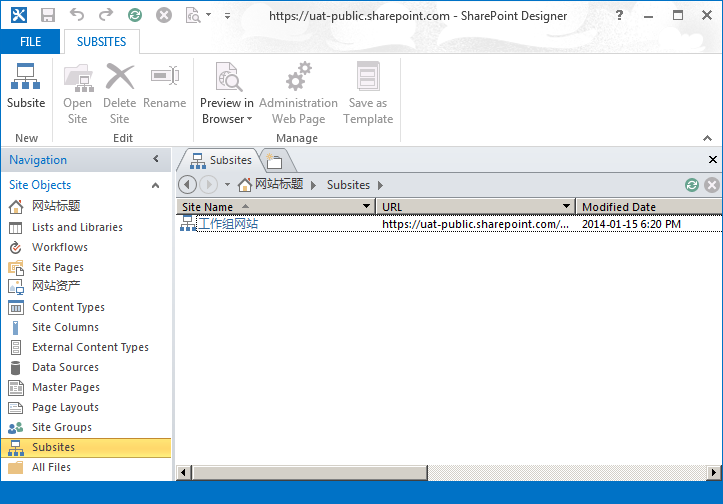Click the Back navigation arrow

point(187,185)
